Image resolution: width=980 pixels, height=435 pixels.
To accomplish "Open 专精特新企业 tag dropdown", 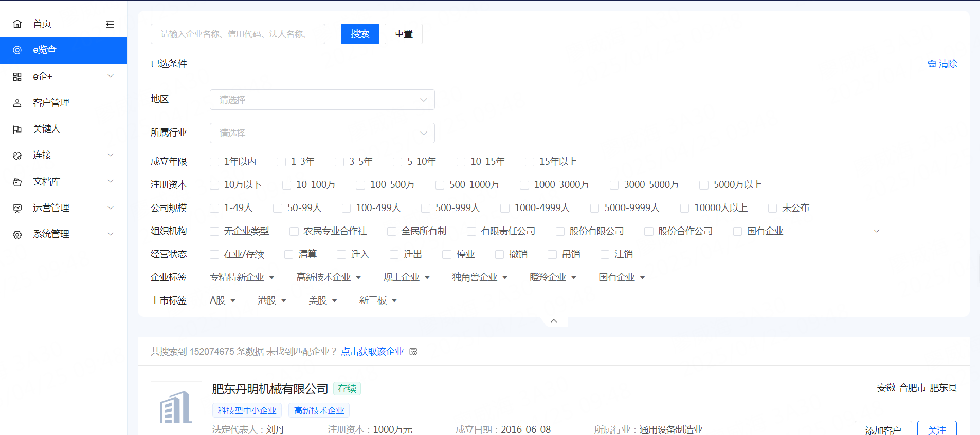I will (242, 277).
